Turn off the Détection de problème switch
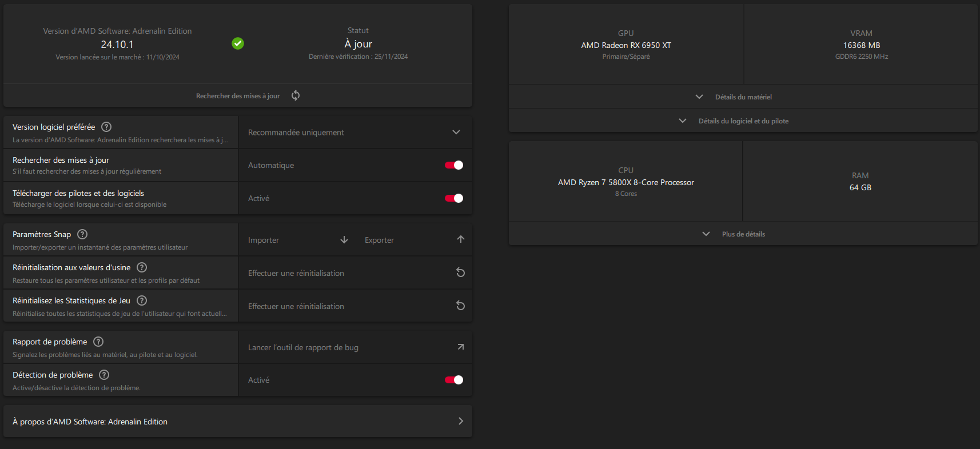The width and height of the screenshot is (980, 449). [x=454, y=380]
